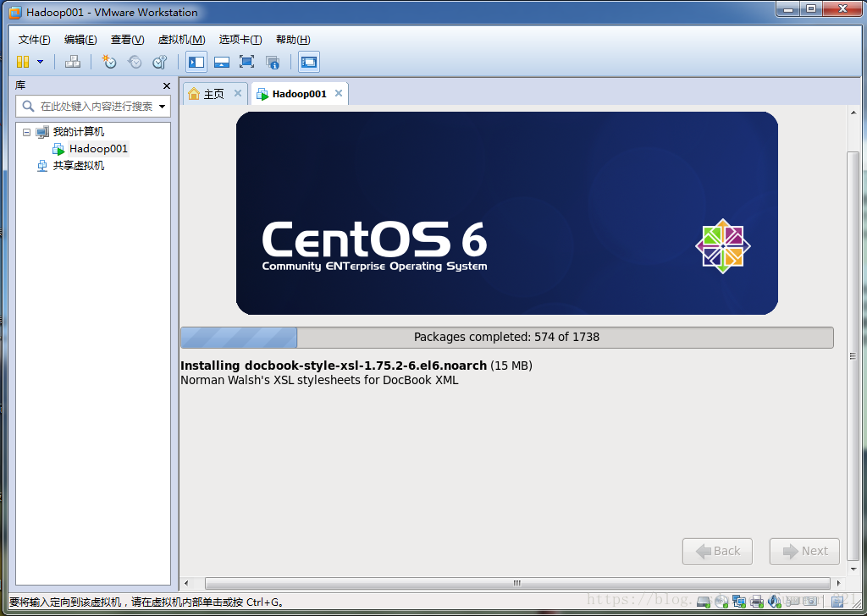
Task: Click the horizontal scrollbar thumb
Action: (517, 583)
